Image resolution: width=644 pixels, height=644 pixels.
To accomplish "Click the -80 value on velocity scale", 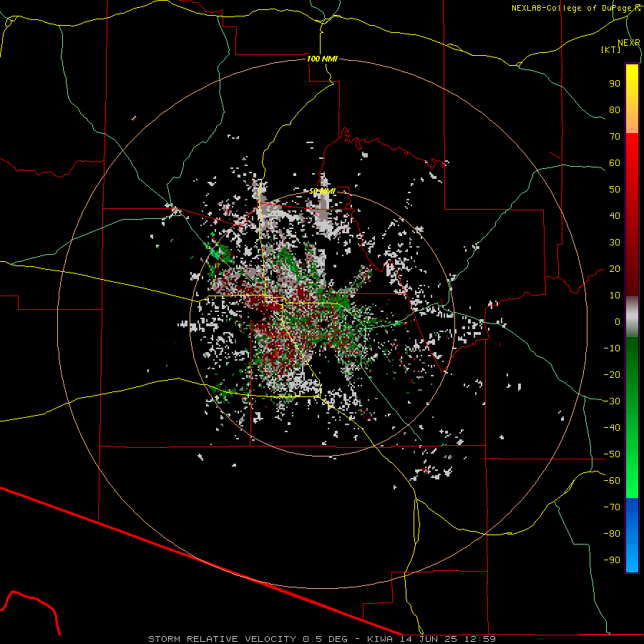I will tap(612, 534).
